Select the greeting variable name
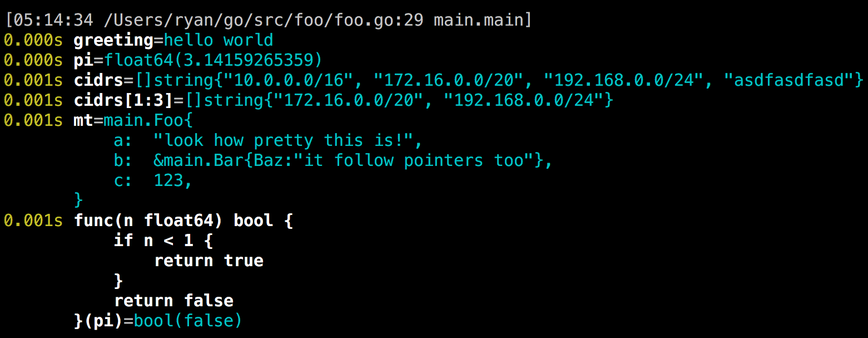868x338 pixels. (x=113, y=40)
